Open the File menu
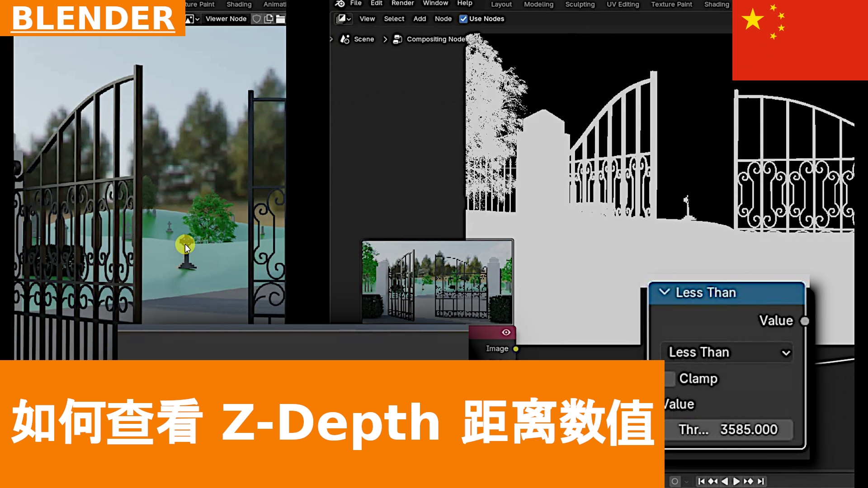 [x=356, y=3]
